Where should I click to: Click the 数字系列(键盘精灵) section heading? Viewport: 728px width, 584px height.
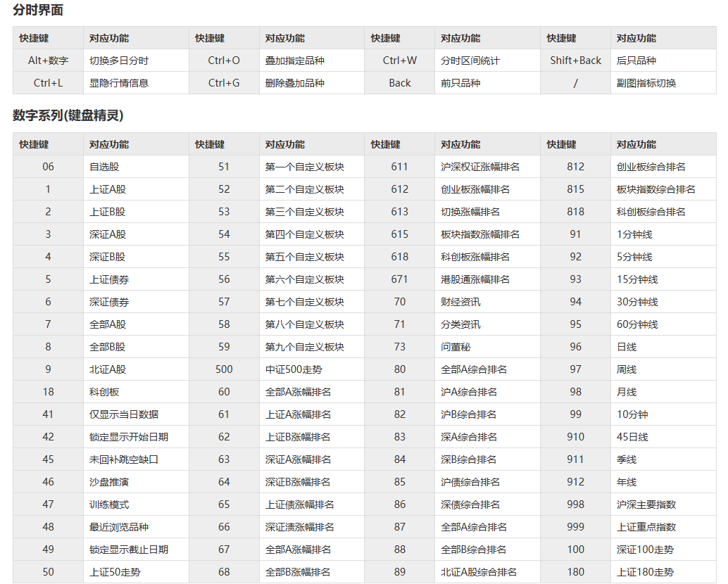click(68, 115)
